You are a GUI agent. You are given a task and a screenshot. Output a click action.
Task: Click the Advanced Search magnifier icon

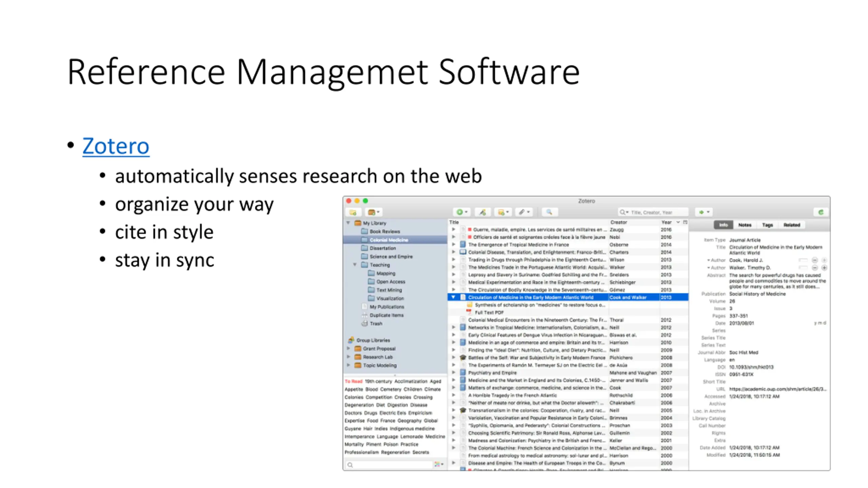tap(549, 212)
